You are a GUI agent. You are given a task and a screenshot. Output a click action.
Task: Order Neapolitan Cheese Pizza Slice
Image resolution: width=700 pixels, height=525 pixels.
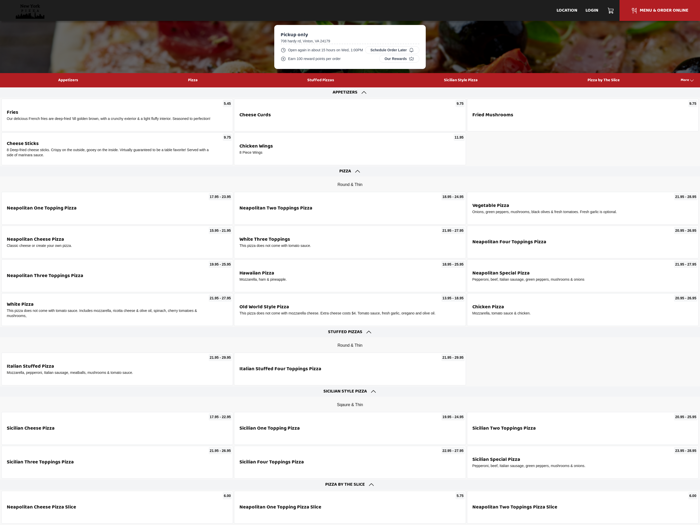[x=117, y=507]
